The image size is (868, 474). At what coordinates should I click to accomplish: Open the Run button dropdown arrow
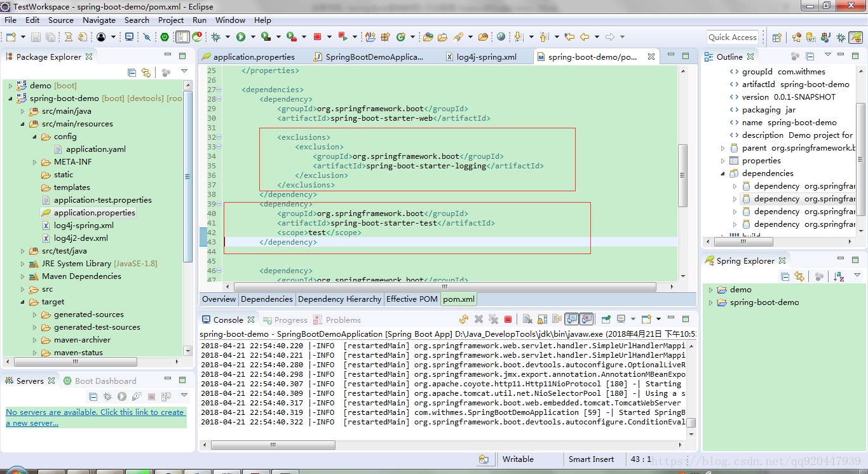tap(253, 37)
